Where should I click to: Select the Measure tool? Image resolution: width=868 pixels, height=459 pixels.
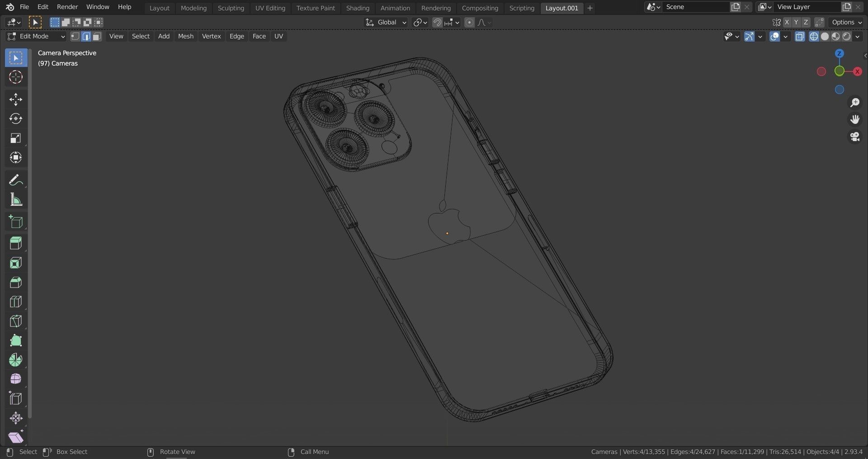[16, 199]
